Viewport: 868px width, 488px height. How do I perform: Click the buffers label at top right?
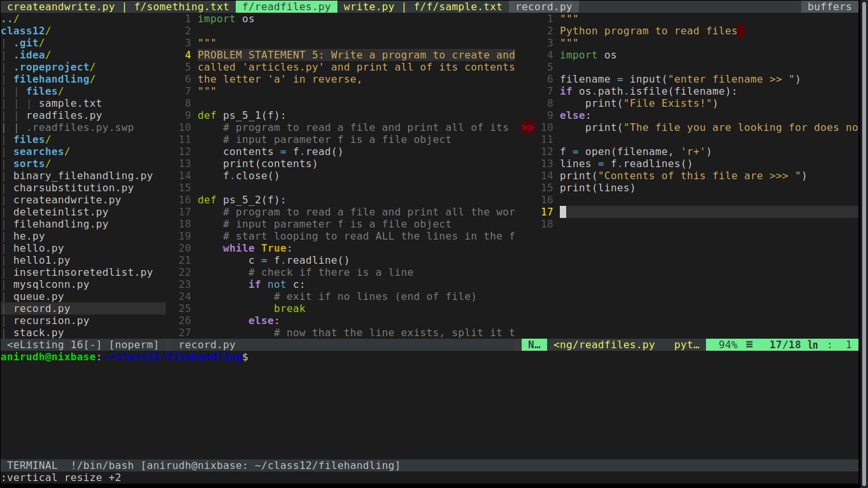coord(829,6)
